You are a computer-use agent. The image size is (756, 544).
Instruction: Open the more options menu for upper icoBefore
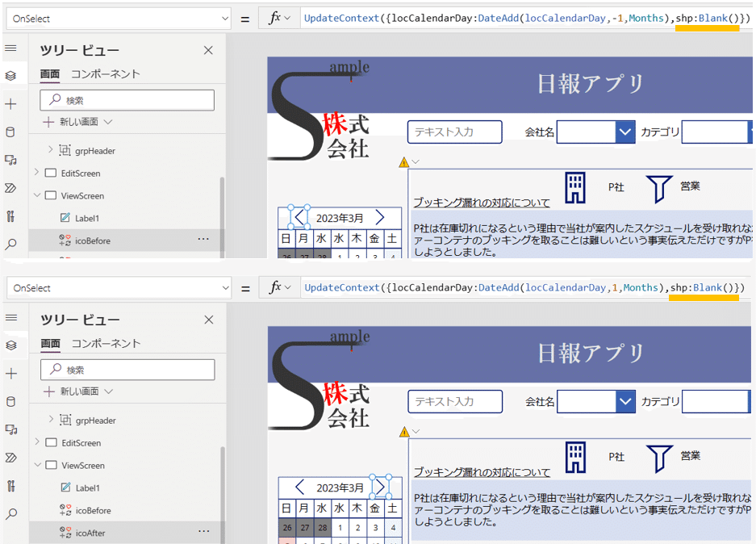(x=203, y=239)
